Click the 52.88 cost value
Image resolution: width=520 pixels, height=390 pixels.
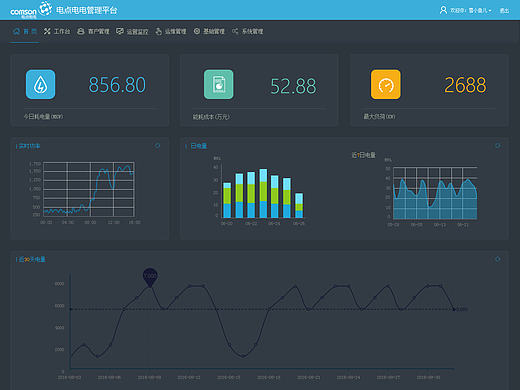point(293,86)
